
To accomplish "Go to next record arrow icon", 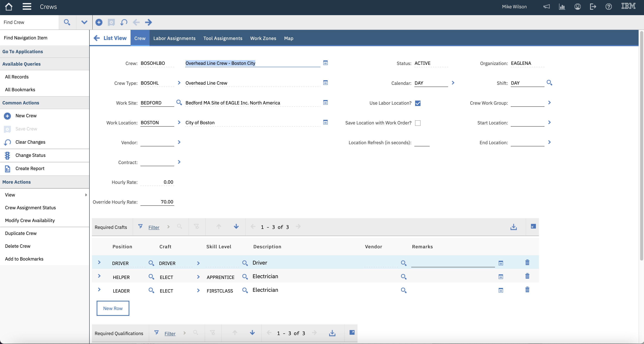I will (x=149, y=22).
